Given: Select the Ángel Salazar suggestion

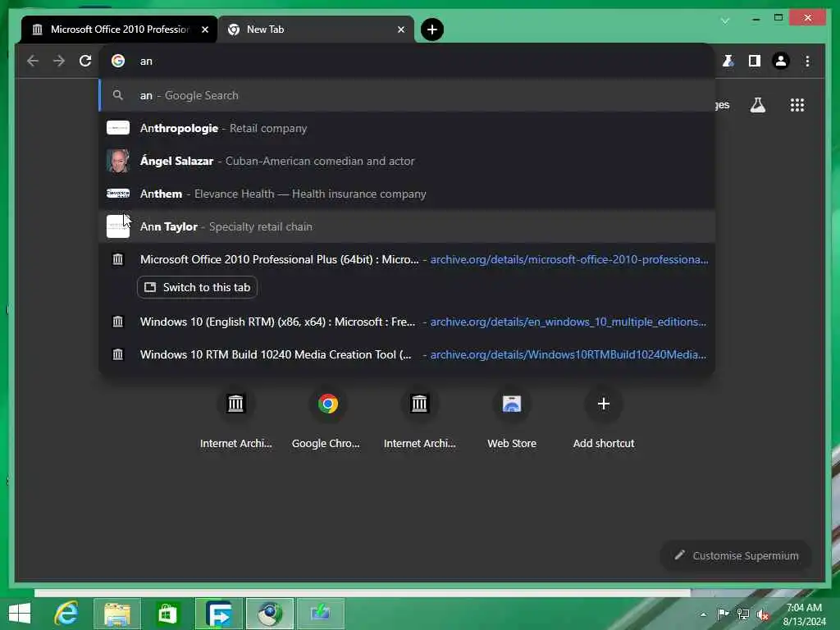Looking at the screenshot, I should pos(407,161).
